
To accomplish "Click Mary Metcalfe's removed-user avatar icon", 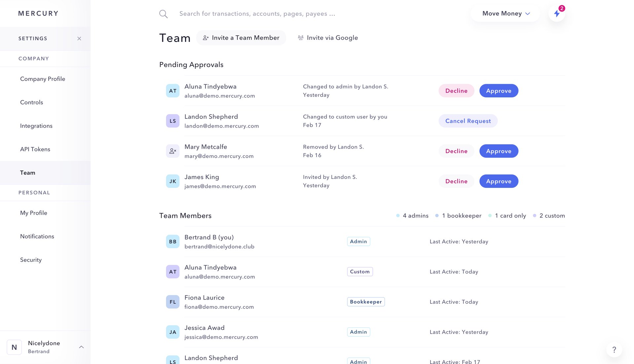I will pyautogui.click(x=172, y=151).
